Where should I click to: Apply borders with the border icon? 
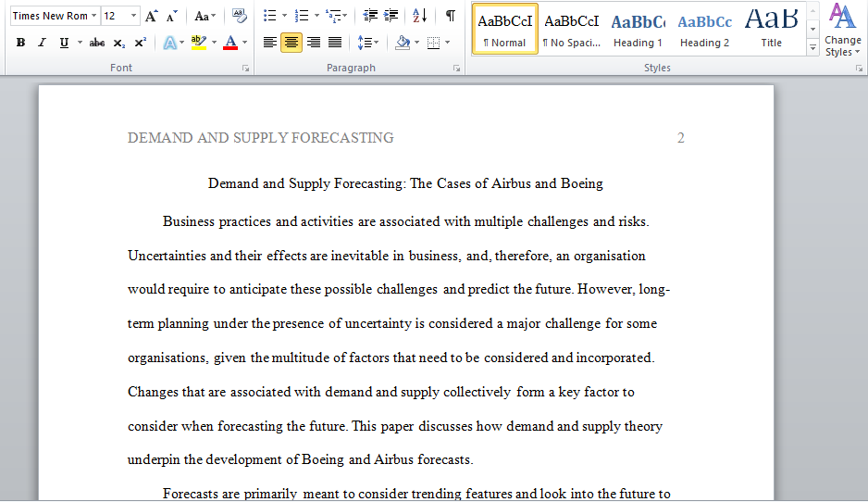pos(433,43)
